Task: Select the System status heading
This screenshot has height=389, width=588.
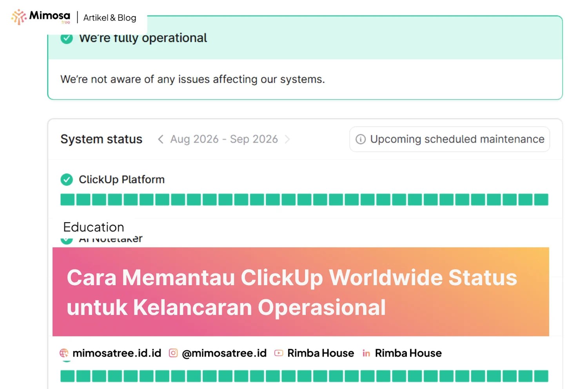Action: (x=101, y=139)
